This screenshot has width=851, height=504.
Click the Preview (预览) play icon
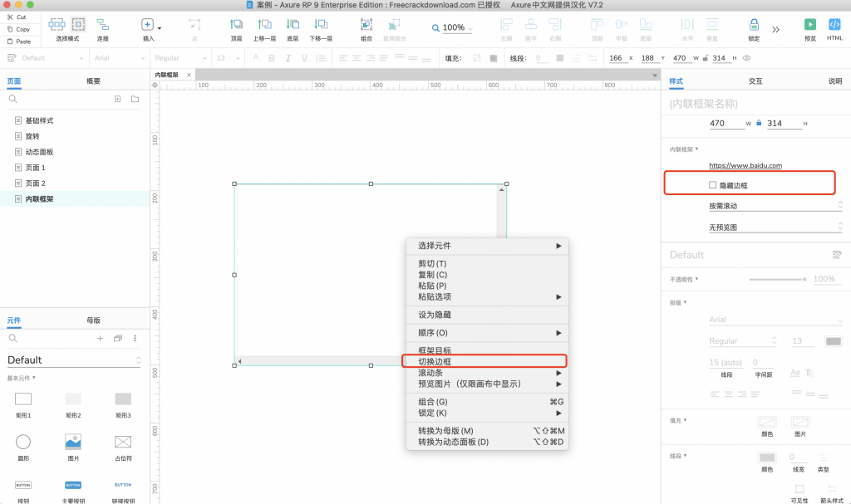[809, 25]
